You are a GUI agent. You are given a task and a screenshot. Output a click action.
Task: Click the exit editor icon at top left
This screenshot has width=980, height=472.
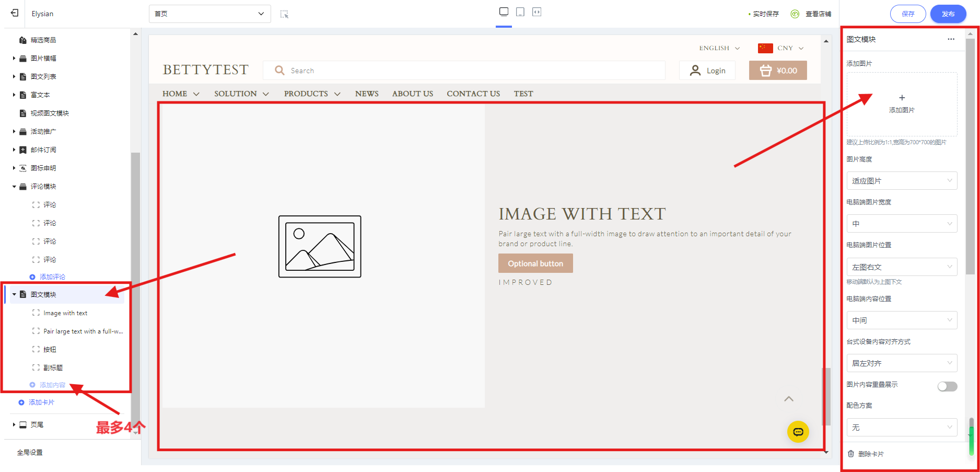pos(15,13)
